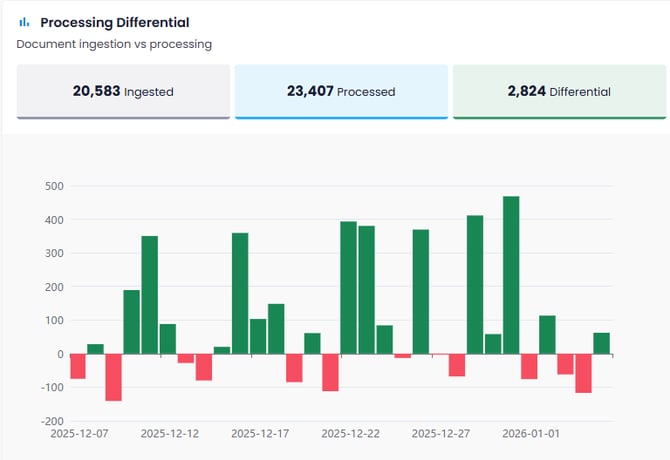Click the Processing Differential heading
The image size is (670, 460).
[115, 22]
